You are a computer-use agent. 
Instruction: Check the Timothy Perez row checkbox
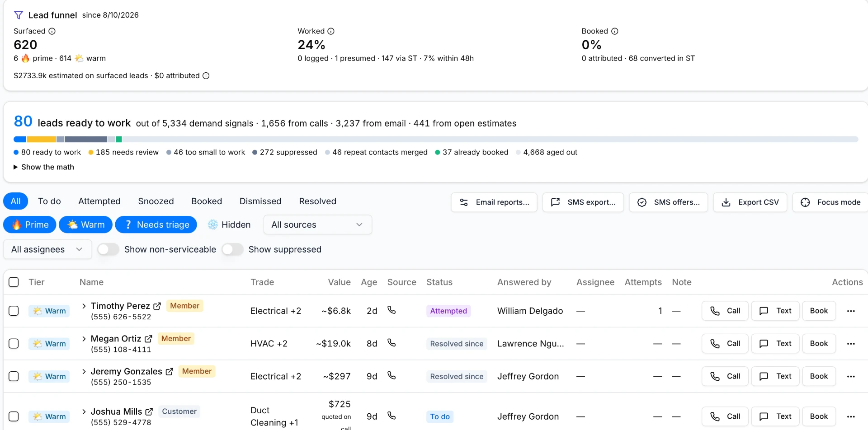point(14,311)
